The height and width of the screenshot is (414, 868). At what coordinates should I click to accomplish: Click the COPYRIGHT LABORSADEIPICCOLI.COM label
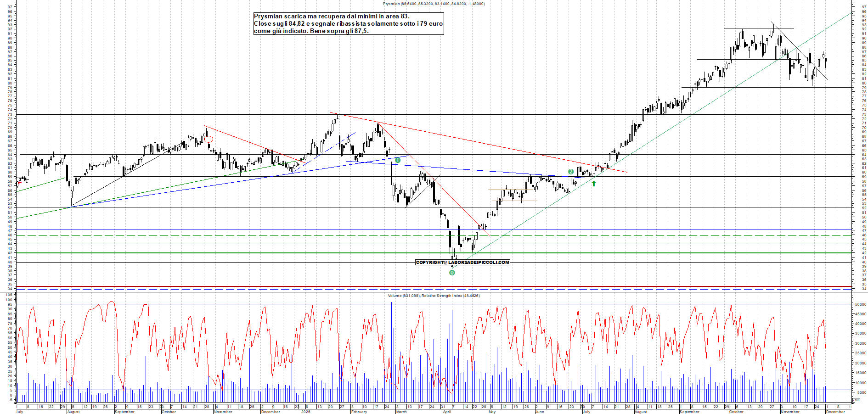(462, 262)
